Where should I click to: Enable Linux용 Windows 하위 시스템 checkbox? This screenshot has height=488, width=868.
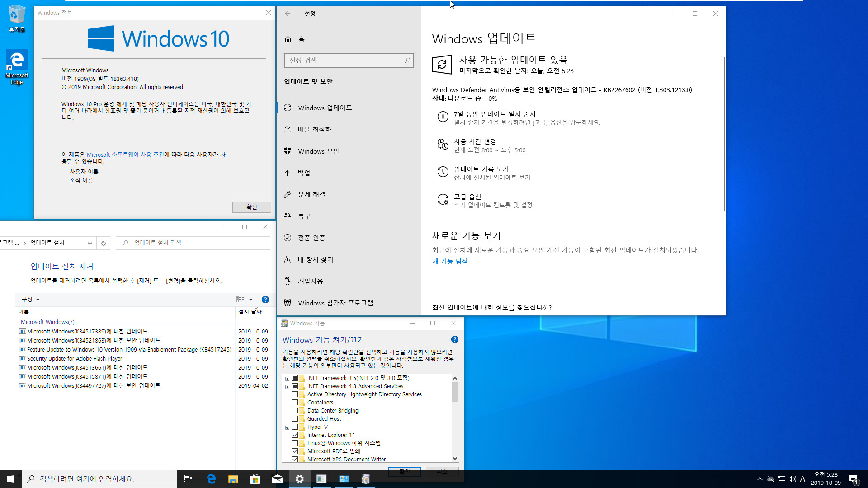point(295,443)
